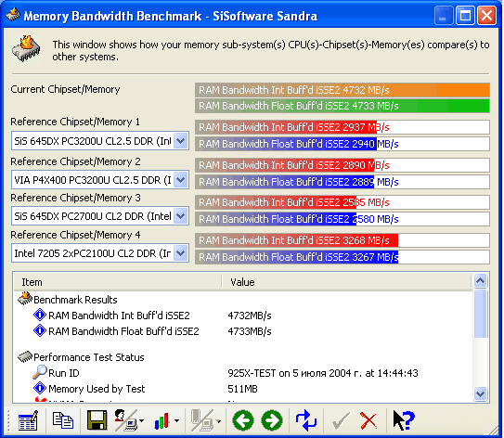Click the title bar application icon
This screenshot has height=438, width=504.
pos(13,15)
